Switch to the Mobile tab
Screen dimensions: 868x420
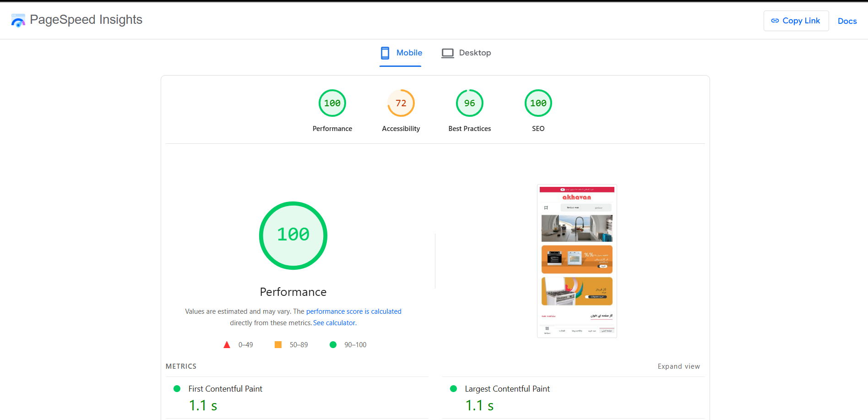[401, 53]
